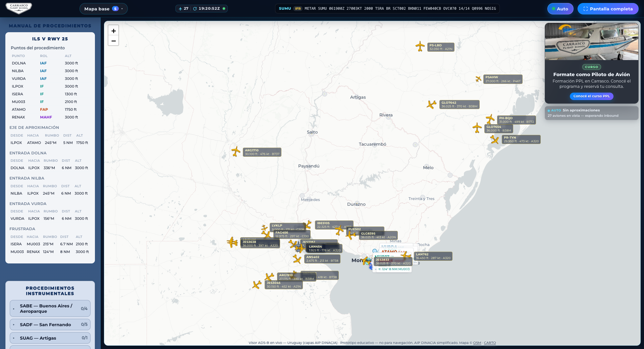Click the LAN454 flight label
The height and width of the screenshot is (349, 644).
[x=325, y=248]
